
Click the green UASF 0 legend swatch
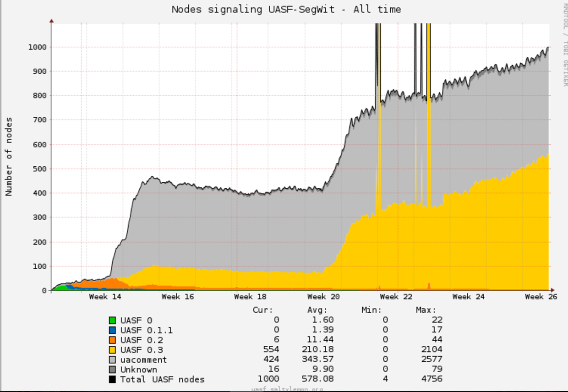(112, 321)
